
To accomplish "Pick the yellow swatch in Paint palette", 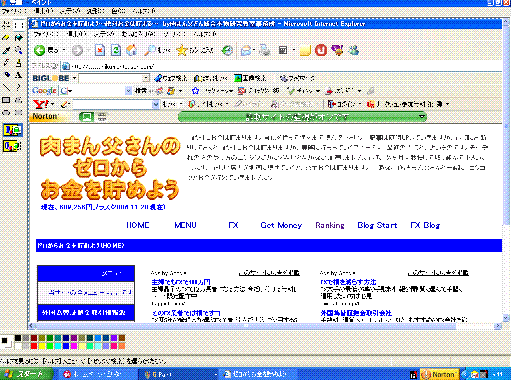I will click(42, 346).
